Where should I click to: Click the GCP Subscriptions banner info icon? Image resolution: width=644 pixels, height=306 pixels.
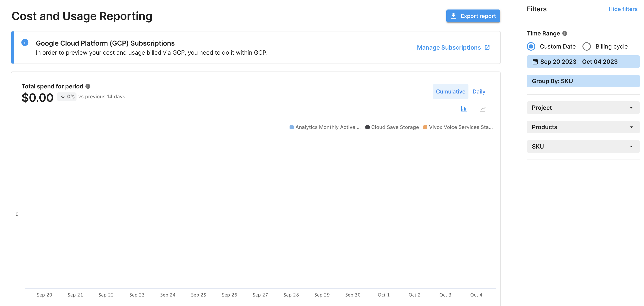[25, 42]
